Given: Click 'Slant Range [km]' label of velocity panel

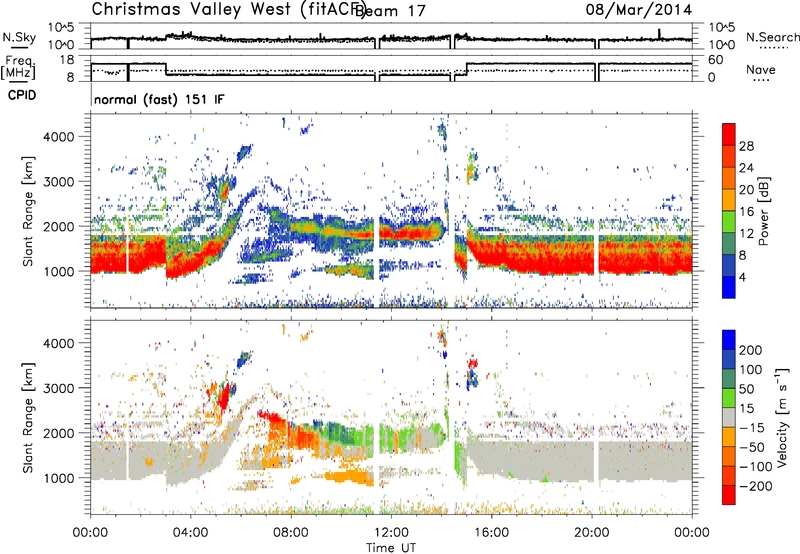Looking at the screenshot, I should (28, 418).
